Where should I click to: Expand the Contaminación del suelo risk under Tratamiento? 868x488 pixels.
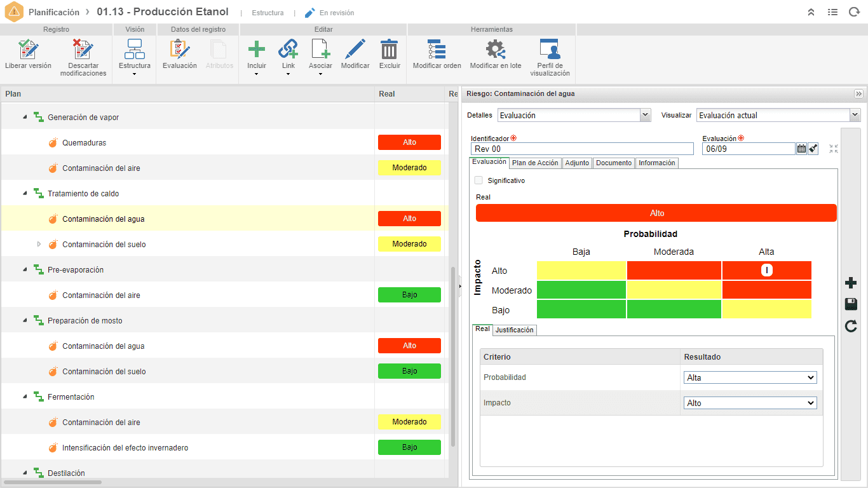[39, 244]
